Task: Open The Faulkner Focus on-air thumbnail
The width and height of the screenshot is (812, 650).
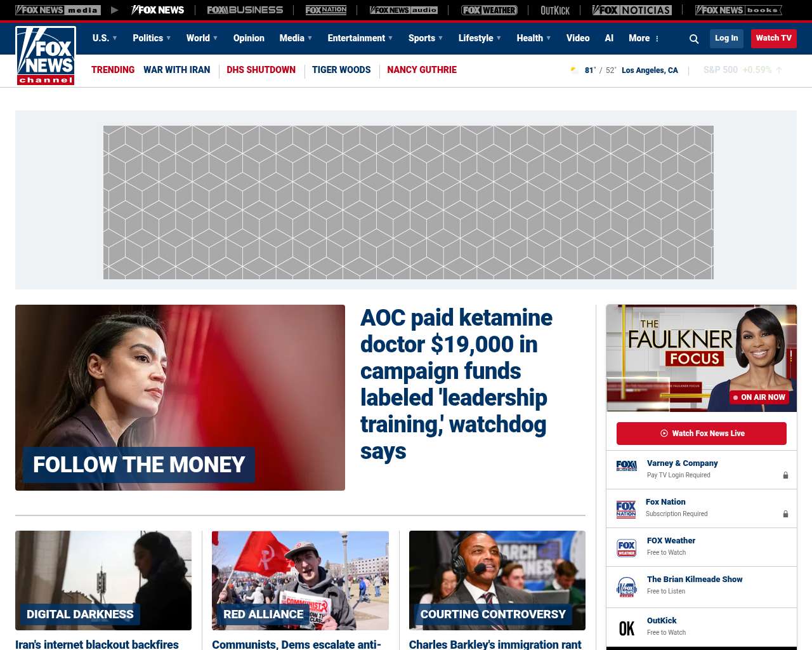Action: point(702,358)
